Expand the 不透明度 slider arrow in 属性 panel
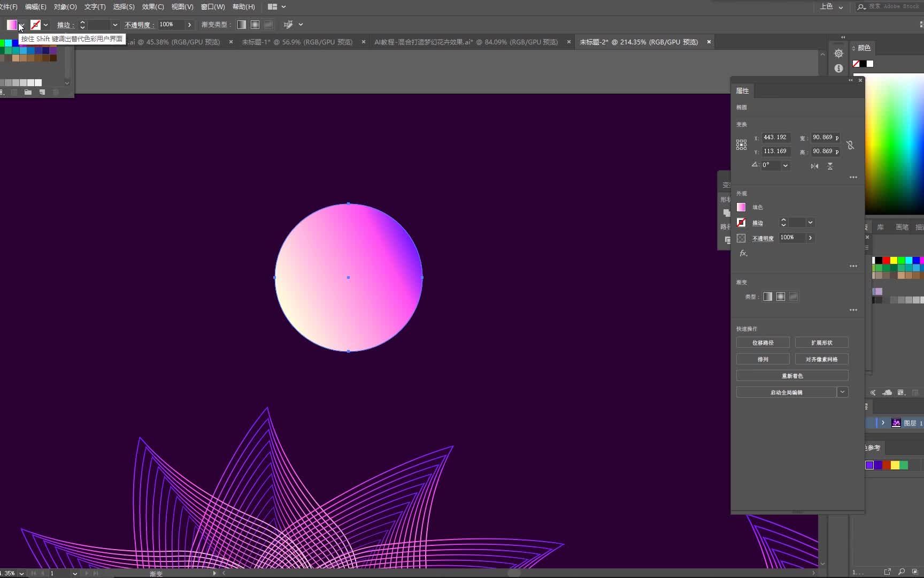This screenshot has height=578, width=924. [810, 238]
